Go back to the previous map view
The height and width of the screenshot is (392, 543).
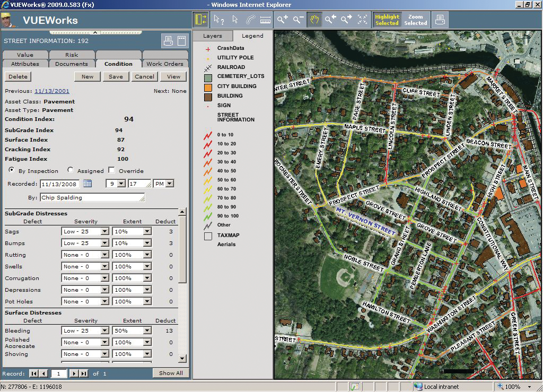[x=330, y=20]
